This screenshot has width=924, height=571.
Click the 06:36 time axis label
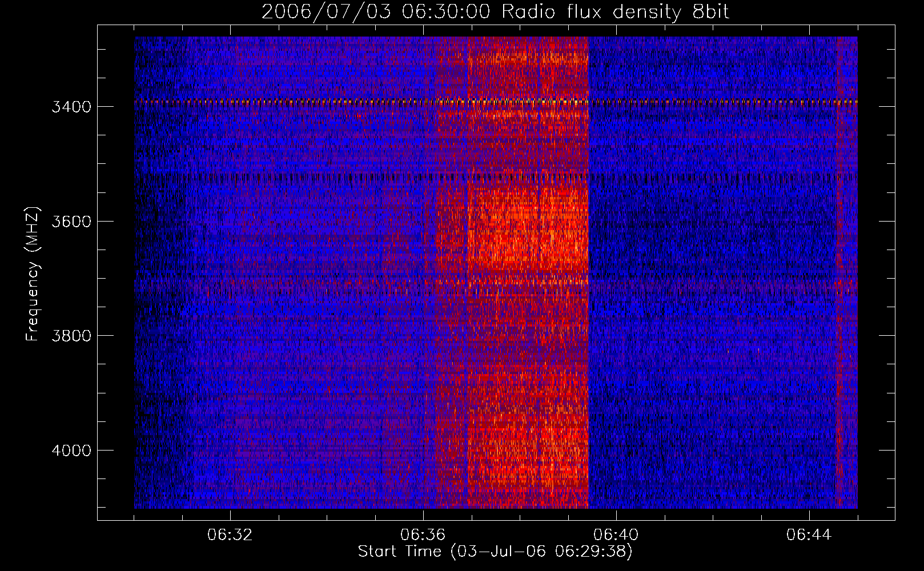click(x=423, y=535)
